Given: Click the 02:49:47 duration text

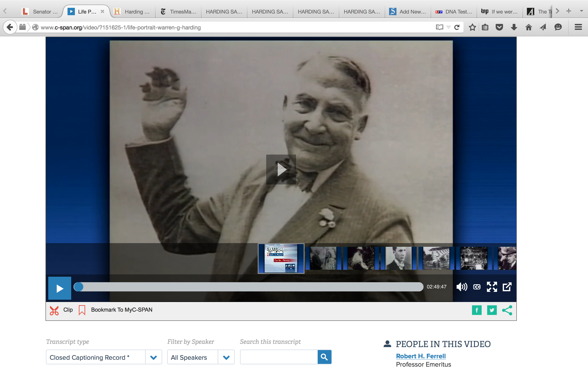Looking at the screenshot, I should click(437, 287).
